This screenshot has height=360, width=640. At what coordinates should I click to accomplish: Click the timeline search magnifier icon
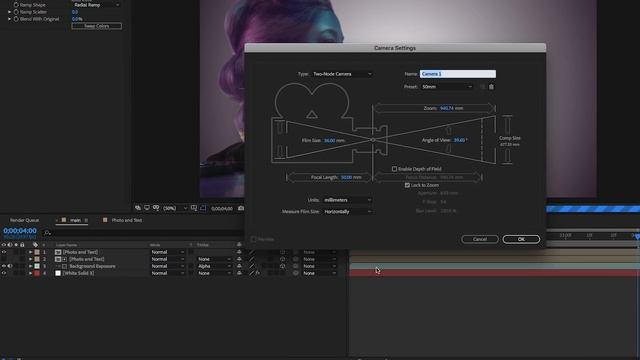click(47, 233)
